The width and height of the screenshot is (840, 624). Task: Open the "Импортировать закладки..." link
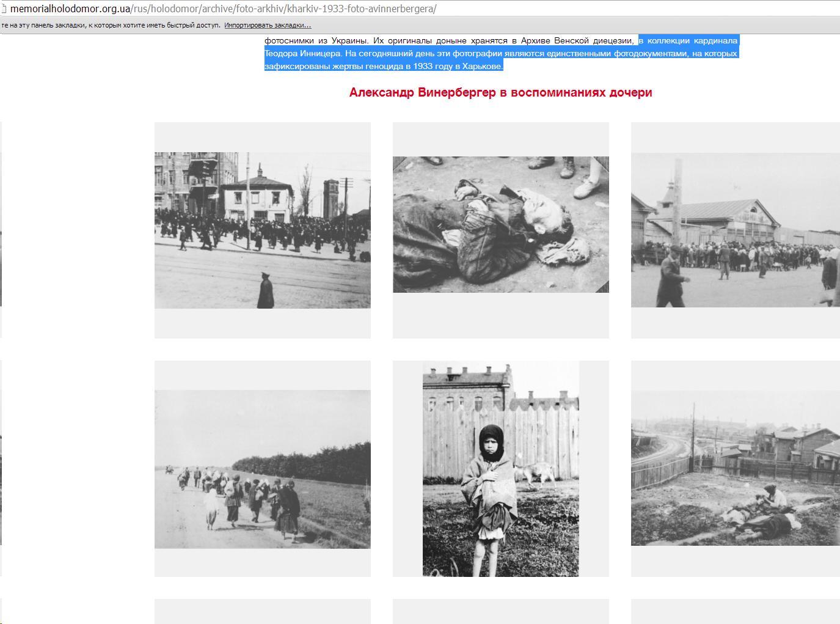tap(268, 25)
